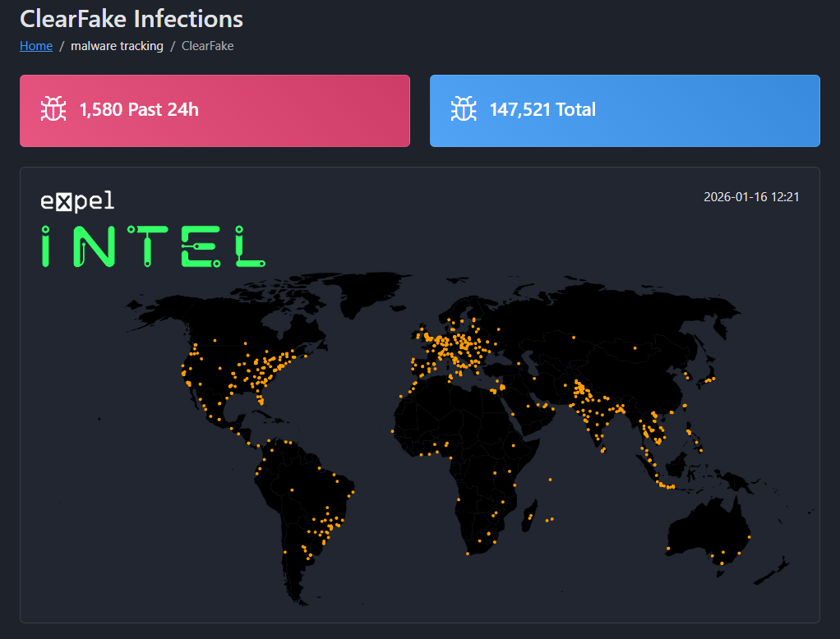
Task: Open the malware tracking breadcrumb
Action: (117, 46)
